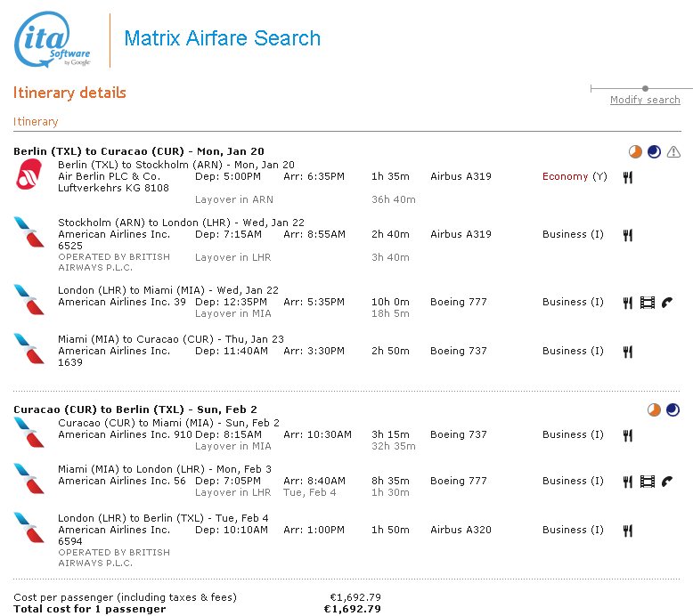The width and height of the screenshot is (693, 616).
Task: Click the phone icon on London to Miami flight
Action: 666,303
